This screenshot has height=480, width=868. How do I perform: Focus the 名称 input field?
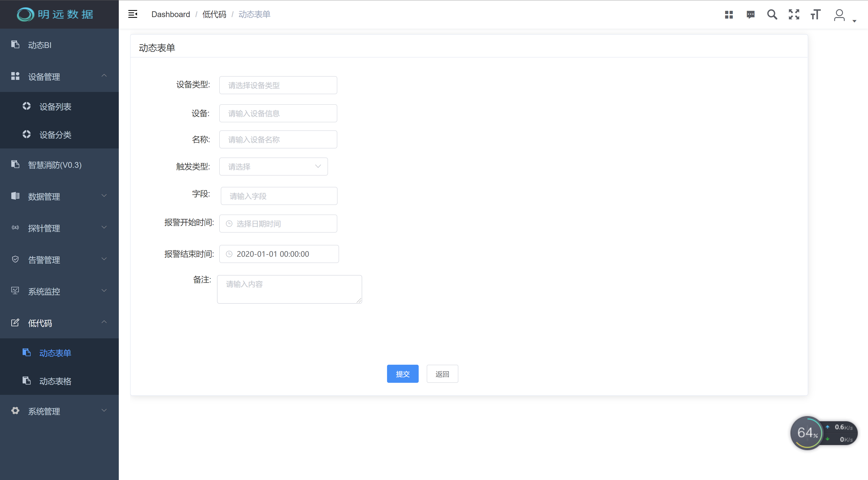click(278, 140)
